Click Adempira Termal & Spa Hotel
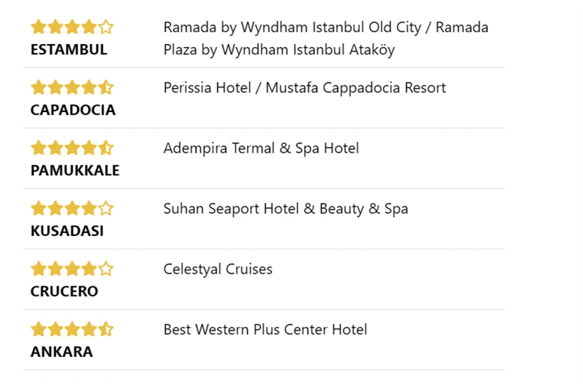583x392 pixels. 261,148
